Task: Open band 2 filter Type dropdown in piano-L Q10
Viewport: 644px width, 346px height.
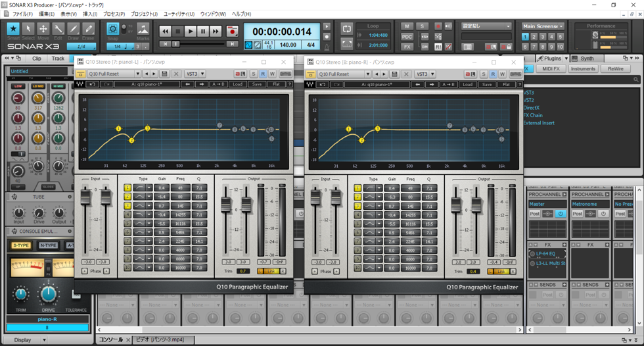Action: click(x=149, y=197)
